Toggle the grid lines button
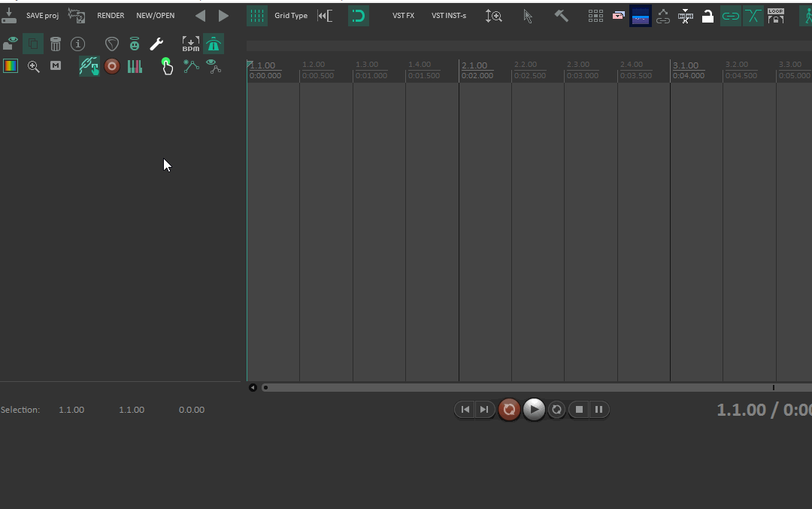 pyautogui.click(x=257, y=16)
